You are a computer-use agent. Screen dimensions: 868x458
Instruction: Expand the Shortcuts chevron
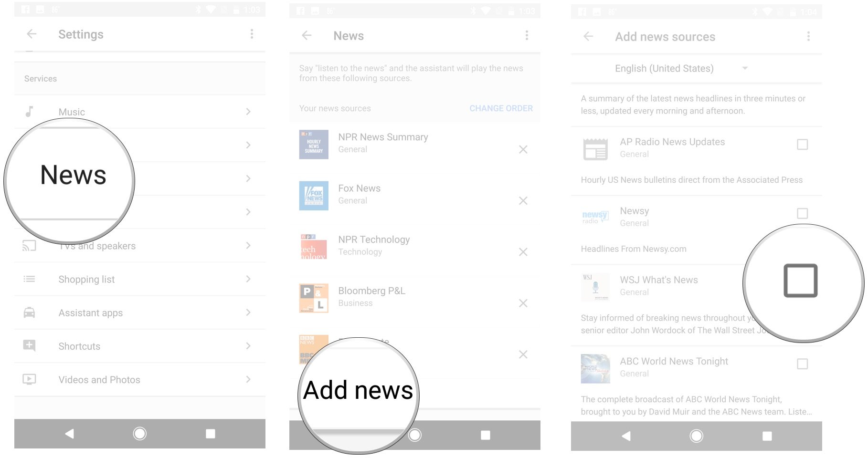pos(248,345)
